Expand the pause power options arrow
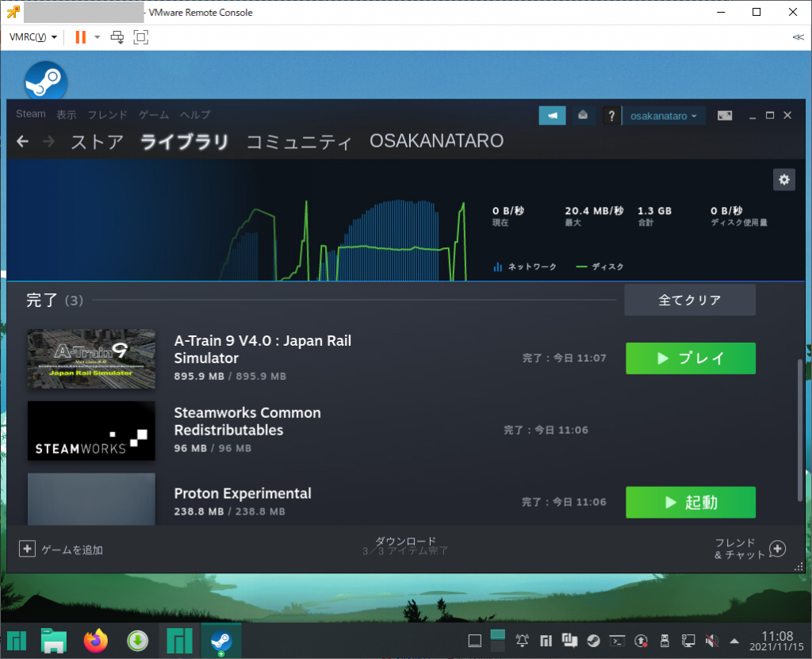This screenshot has height=659, width=812. point(97,36)
